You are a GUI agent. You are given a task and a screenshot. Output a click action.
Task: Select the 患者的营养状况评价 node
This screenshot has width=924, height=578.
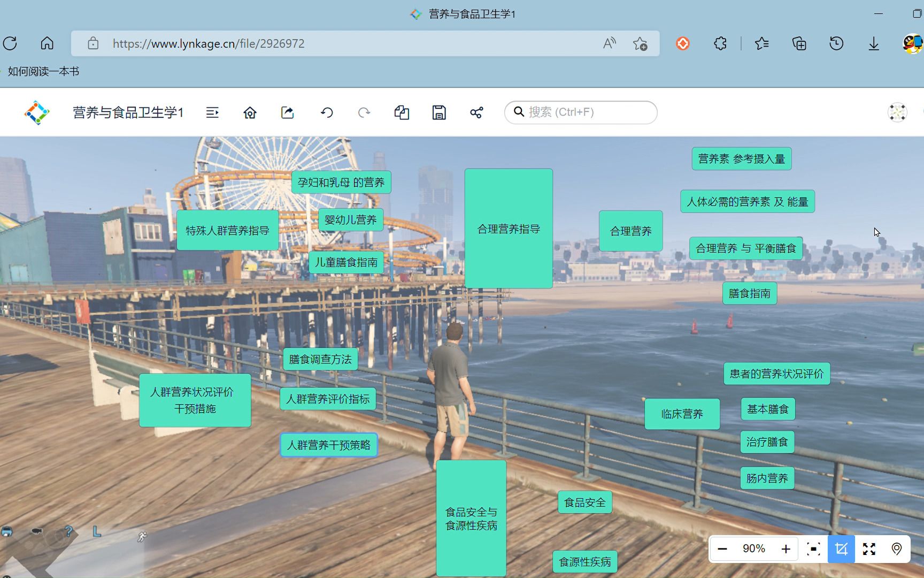point(777,374)
